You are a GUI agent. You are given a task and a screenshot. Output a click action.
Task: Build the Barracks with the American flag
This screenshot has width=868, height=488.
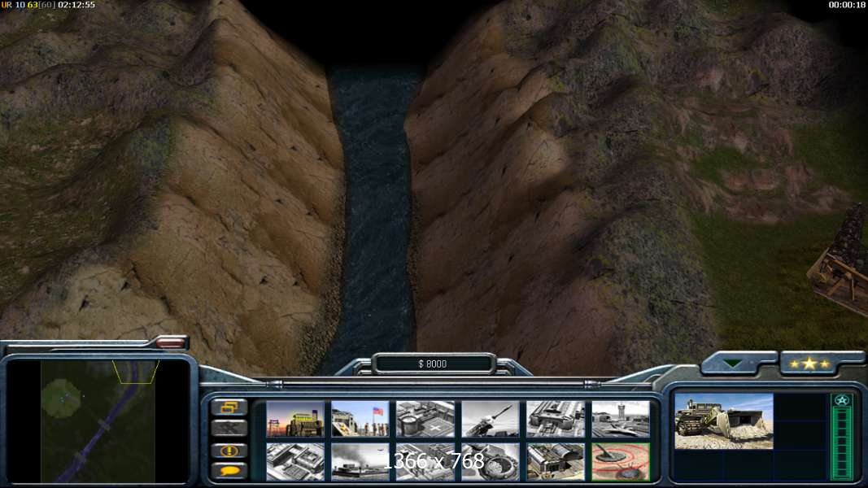point(360,419)
